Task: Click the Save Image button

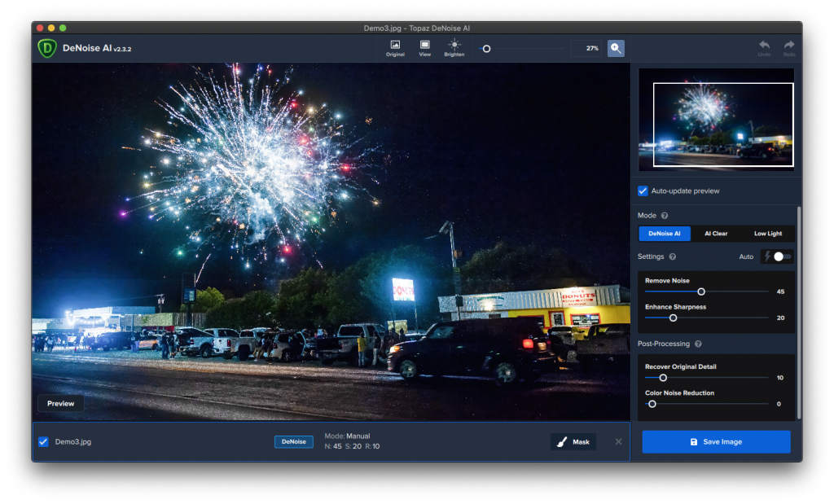Action: tap(716, 442)
